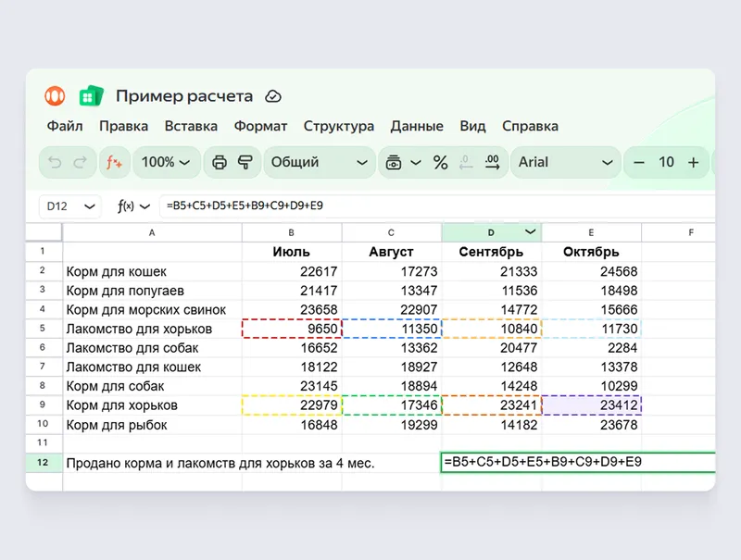Image resolution: width=741 pixels, height=560 pixels.
Task: Select row 1 header
Action: [x=44, y=252]
